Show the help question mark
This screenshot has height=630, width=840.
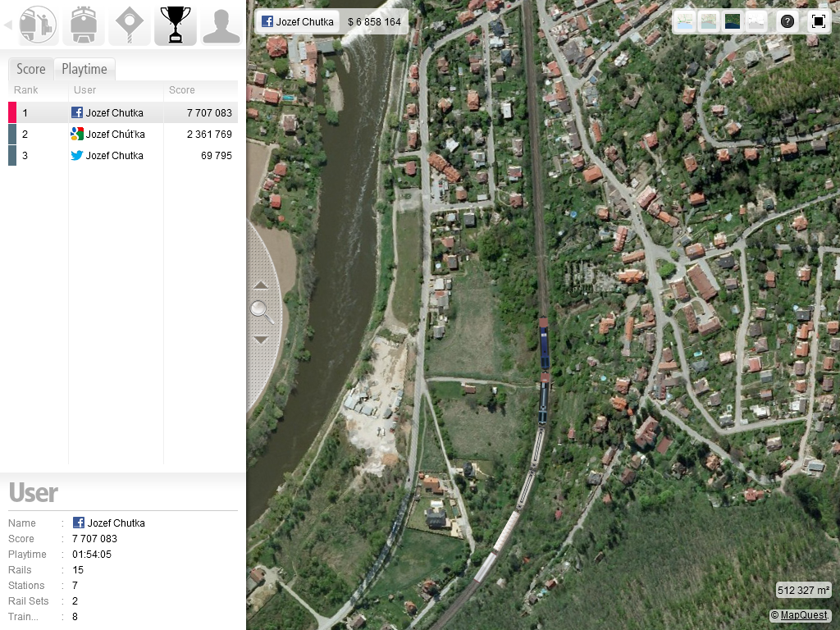click(x=787, y=21)
